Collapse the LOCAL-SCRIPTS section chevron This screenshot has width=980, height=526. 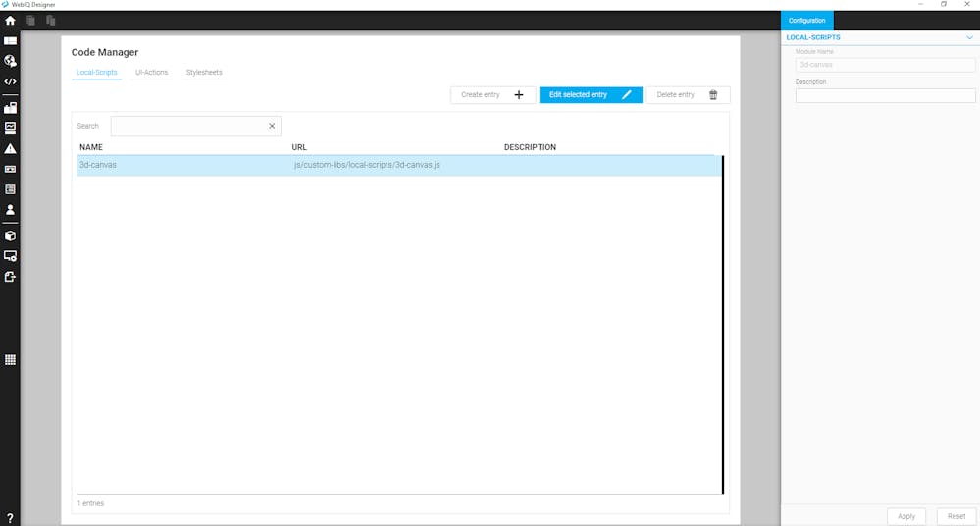[x=969, y=37]
